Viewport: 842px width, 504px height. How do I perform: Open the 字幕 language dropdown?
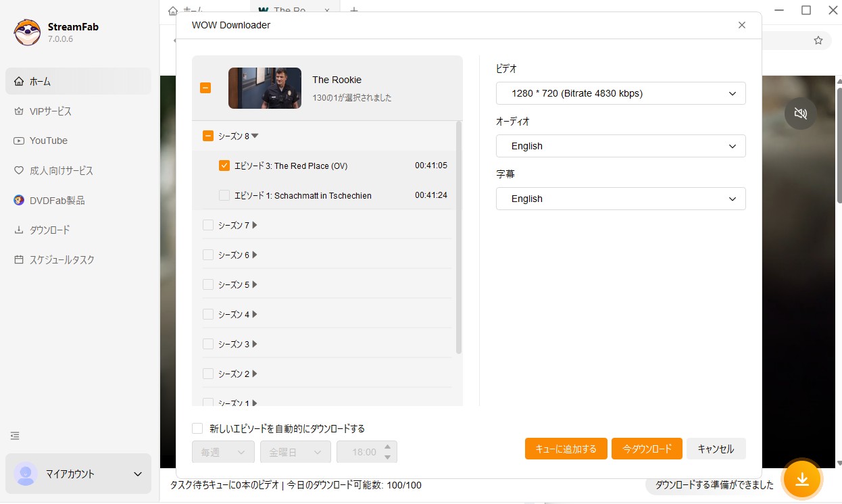click(620, 199)
